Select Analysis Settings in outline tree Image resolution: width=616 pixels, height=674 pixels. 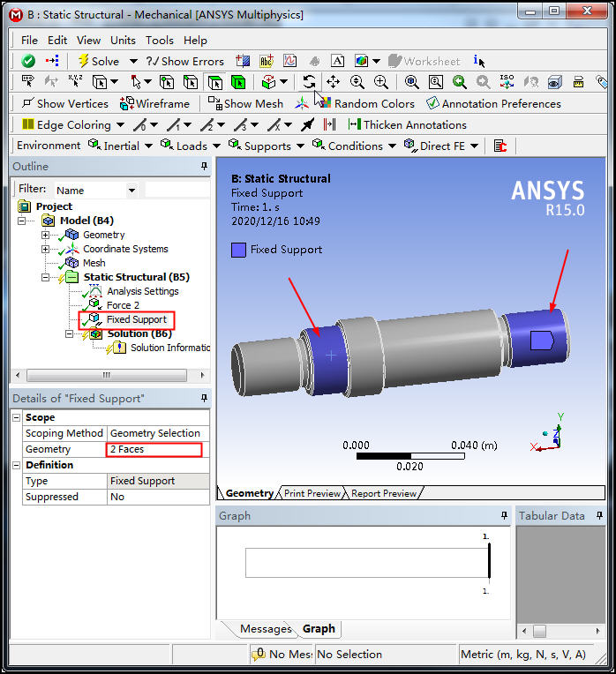click(142, 291)
